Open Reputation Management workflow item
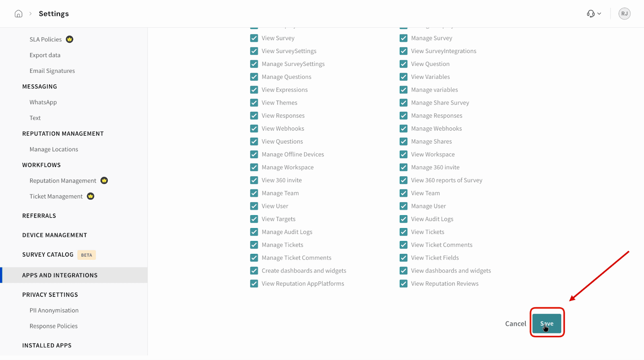Screen dimensions: 644x360 coord(63,181)
